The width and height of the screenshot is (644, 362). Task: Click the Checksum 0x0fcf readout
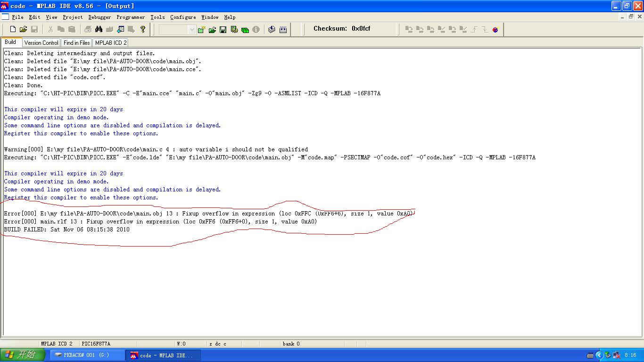click(342, 28)
